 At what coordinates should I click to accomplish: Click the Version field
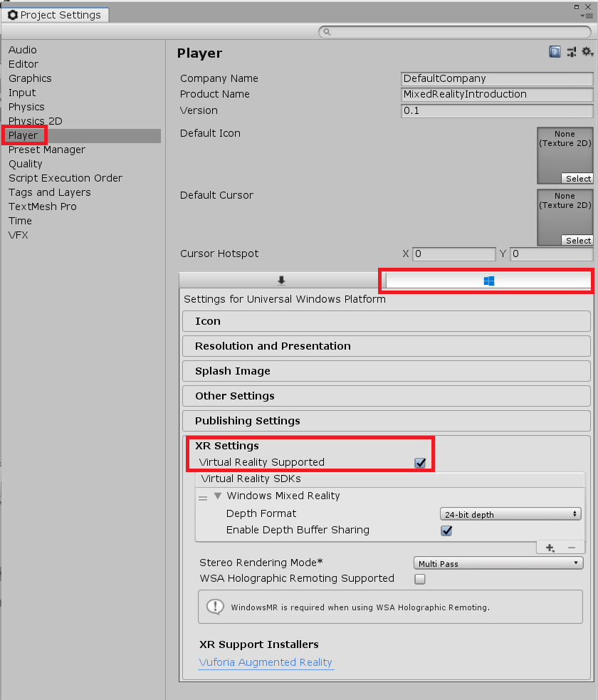[x=497, y=110]
